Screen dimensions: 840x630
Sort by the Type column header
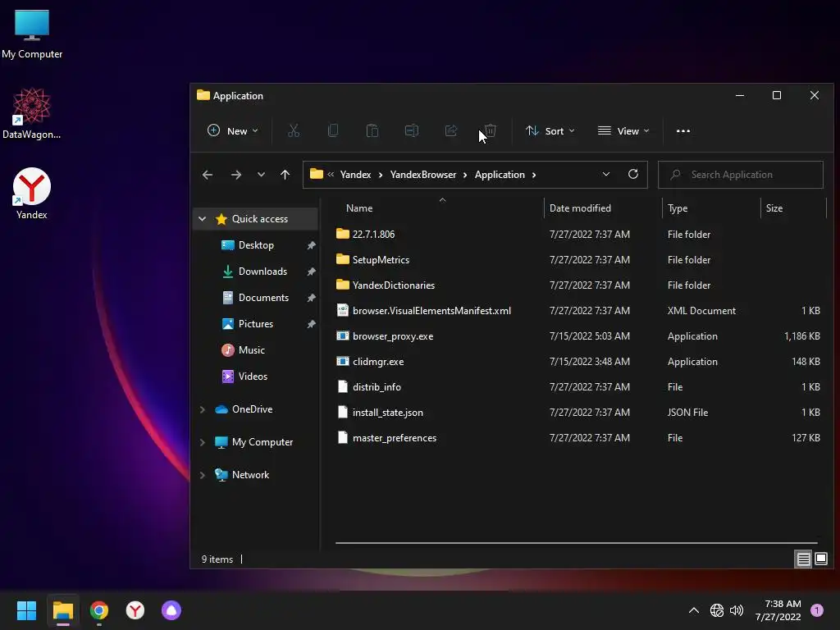(711, 208)
